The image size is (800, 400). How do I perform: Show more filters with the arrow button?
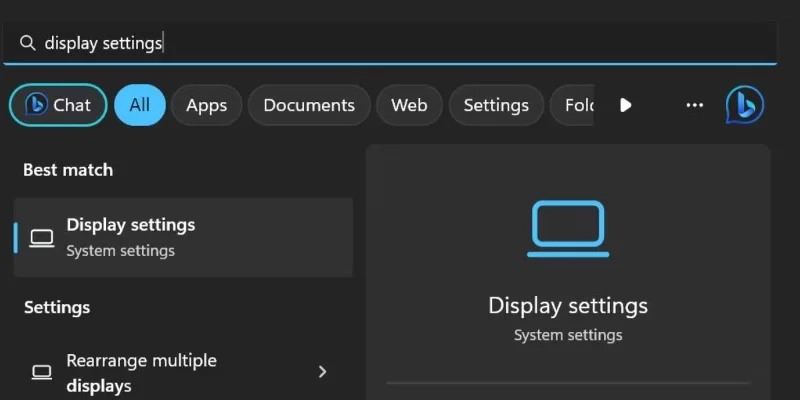tap(626, 105)
